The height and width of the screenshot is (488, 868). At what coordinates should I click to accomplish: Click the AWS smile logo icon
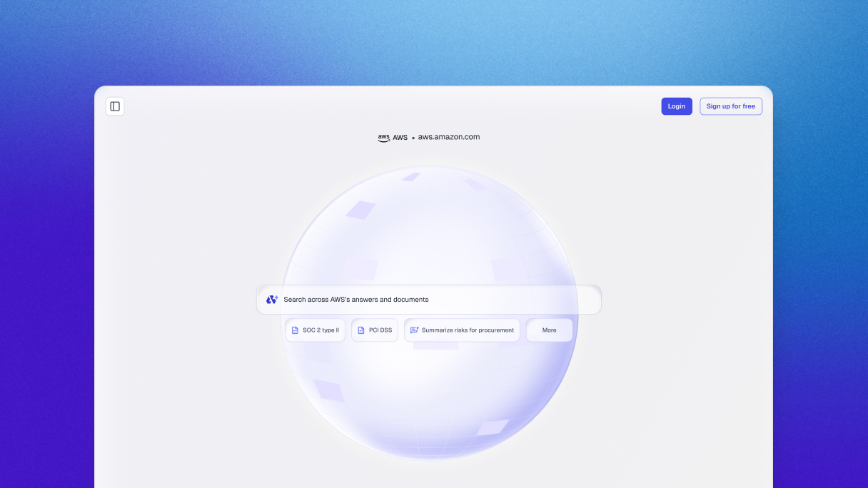[x=383, y=138]
